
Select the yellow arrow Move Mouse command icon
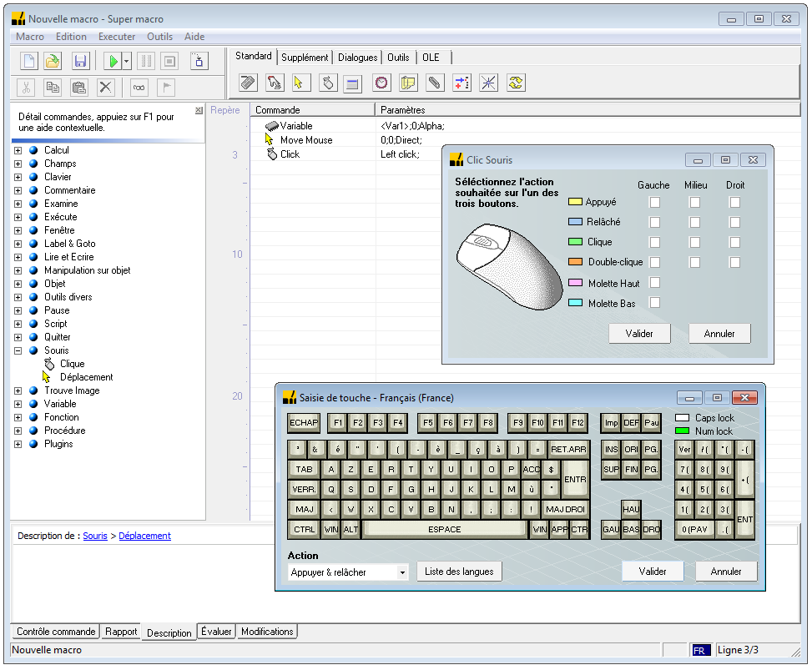[298, 83]
